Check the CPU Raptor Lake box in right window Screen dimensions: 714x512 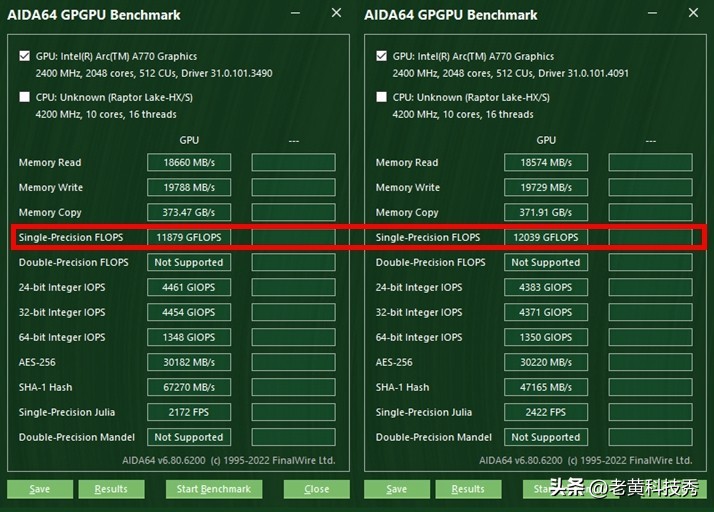382,98
